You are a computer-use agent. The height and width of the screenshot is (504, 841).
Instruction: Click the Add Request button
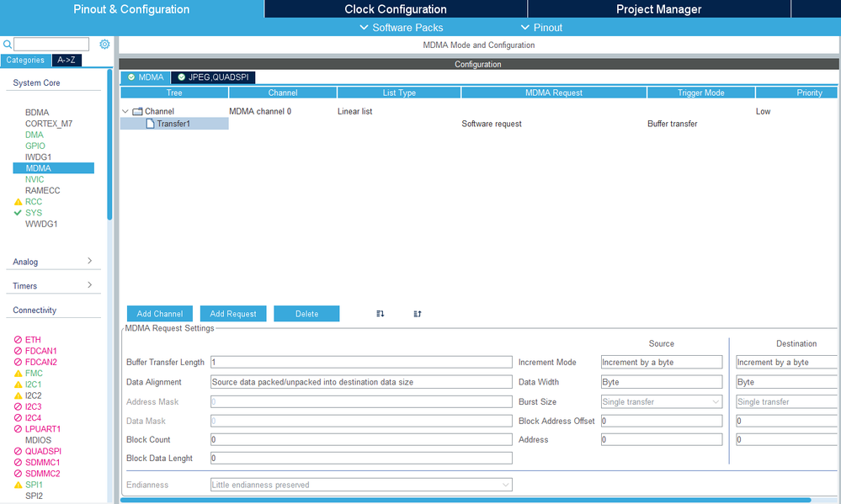[233, 314]
